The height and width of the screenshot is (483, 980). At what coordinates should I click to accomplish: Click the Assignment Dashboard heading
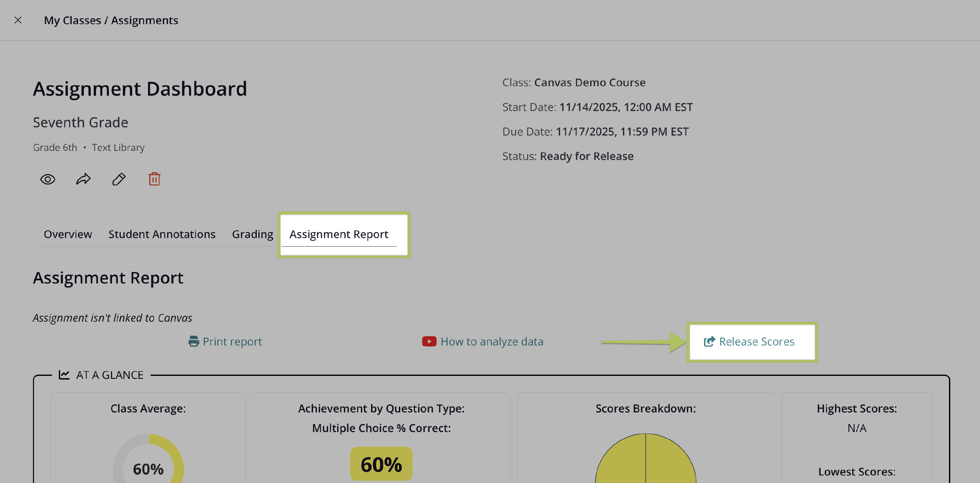[x=140, y=89]
